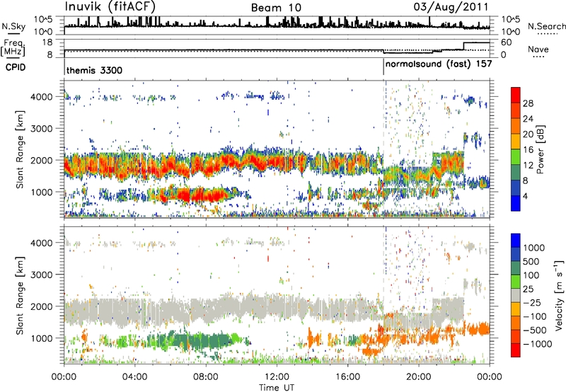Click the '60' Nave axis tick label

506,42
